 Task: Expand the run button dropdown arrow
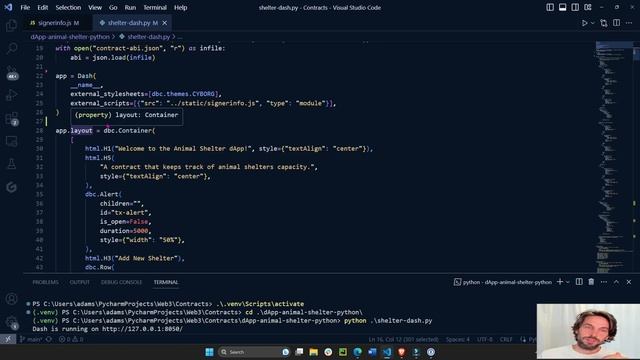point(593,23)
